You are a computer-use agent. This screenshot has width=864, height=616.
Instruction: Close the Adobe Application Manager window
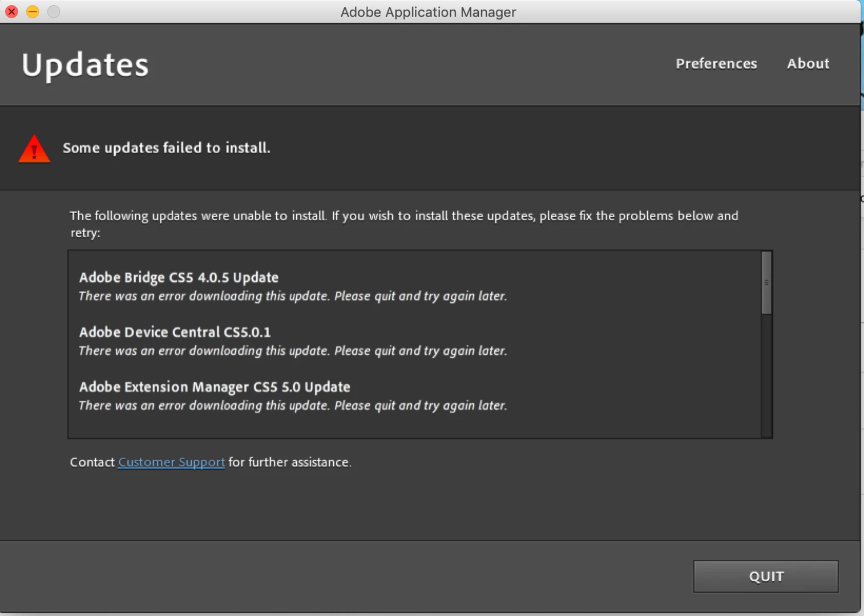pos(11,11)
